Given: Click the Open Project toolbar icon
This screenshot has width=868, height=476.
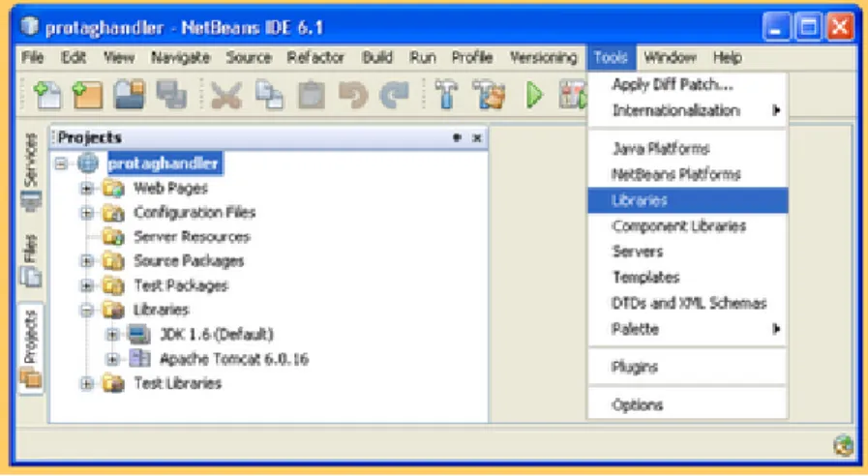Looking at the screenshot, I should 129,95.
